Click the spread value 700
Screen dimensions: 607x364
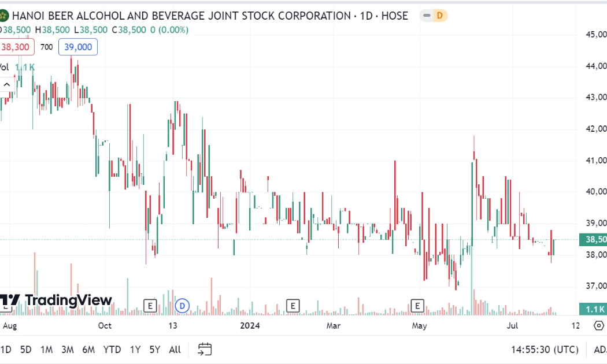pyautogui.click(x=46, y=47)
